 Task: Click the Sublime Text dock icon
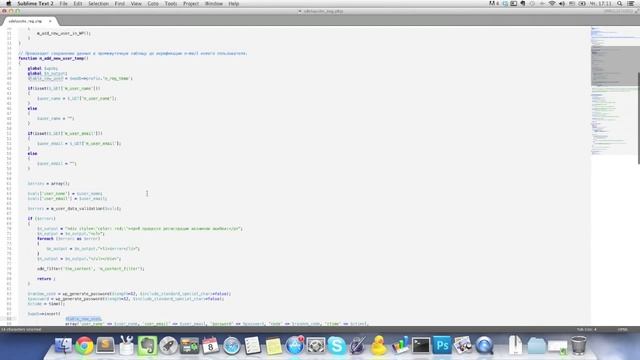tap(105, 345)
